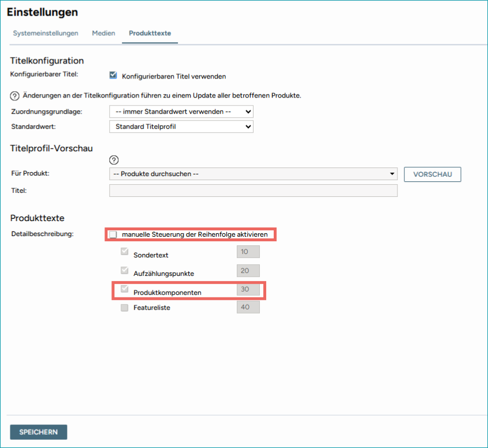Switch to the Medien tab
The image size is (488, 448).
coord(103,33)
